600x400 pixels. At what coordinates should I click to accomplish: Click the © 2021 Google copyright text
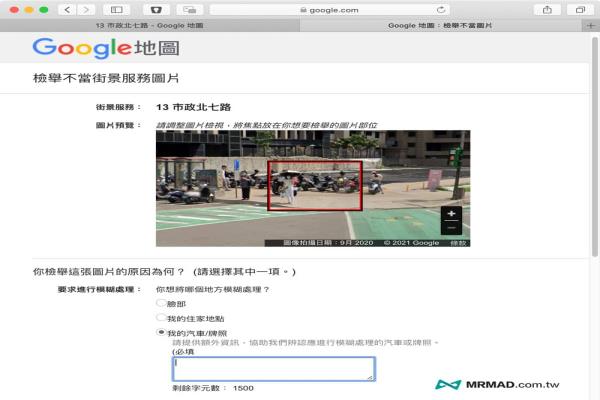(x=411, y=243)
